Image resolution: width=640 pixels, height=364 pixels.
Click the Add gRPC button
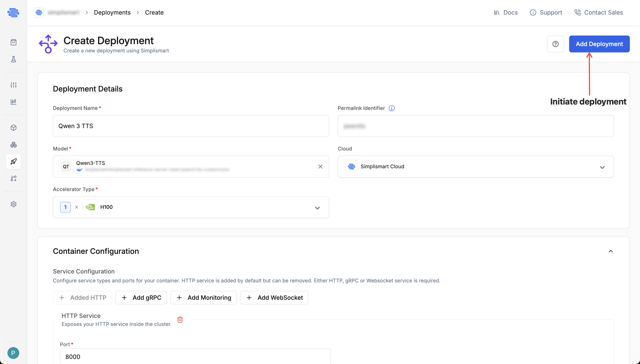[x=141, y=298]
